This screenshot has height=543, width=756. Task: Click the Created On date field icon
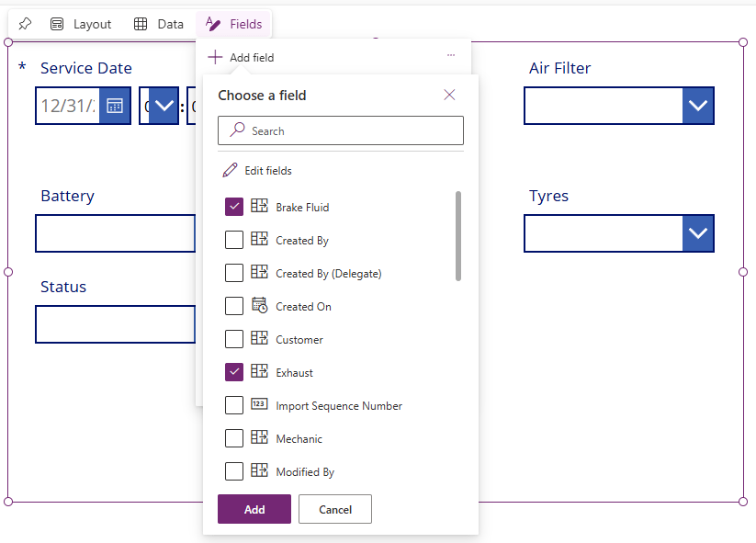[x=259, y=306]
